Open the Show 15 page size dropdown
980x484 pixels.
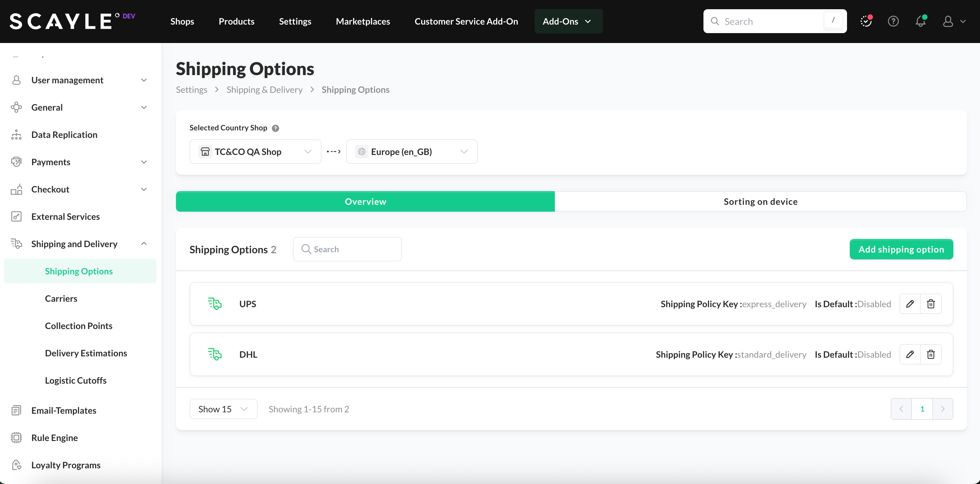click(223, 409)
